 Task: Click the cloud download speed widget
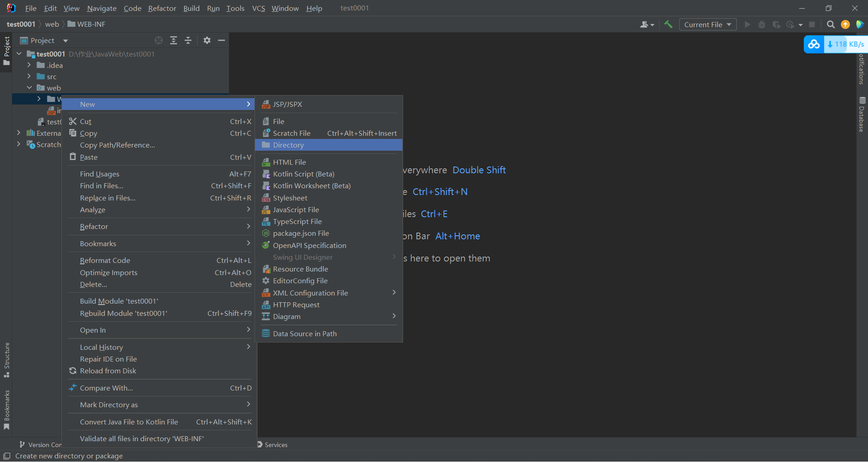835,44
